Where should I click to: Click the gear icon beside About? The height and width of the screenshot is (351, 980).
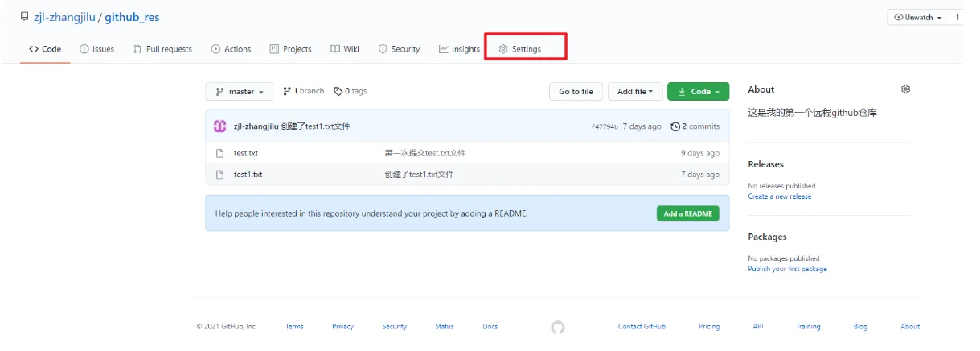[905, 89]
